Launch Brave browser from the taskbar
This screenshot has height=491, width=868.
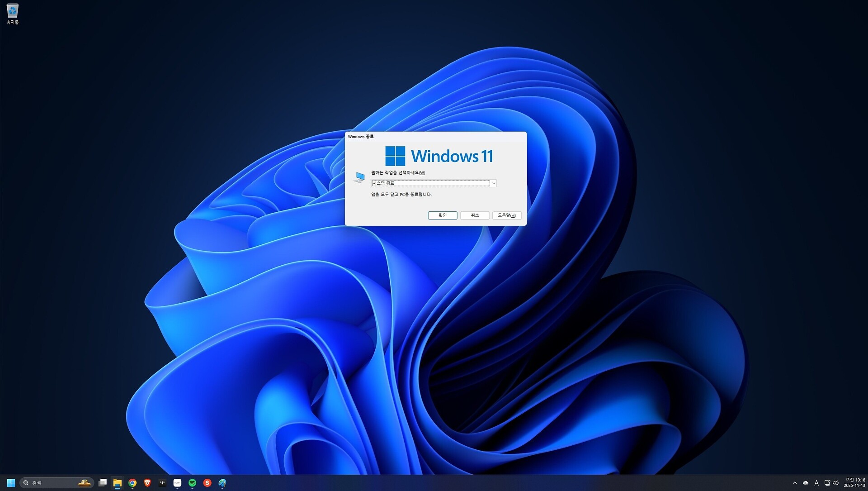click(147, 483)
